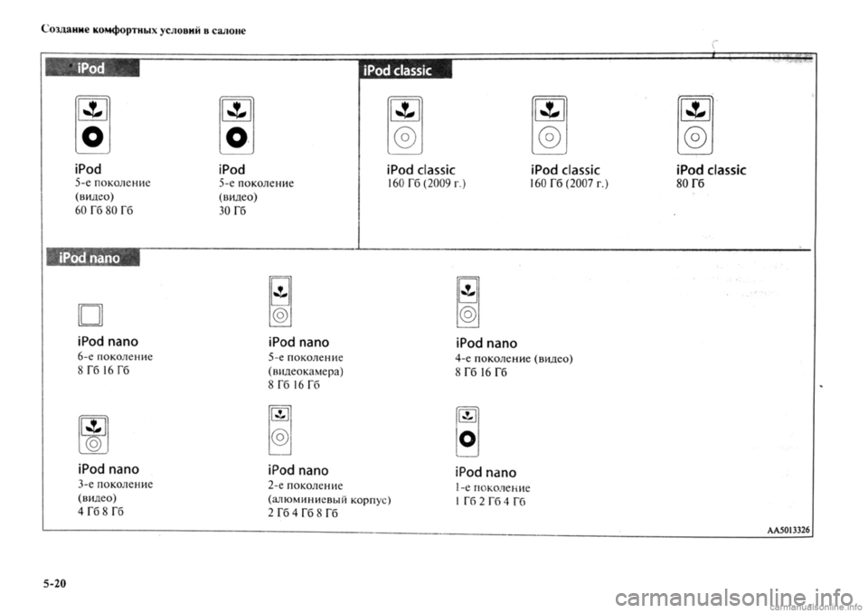
Task: Click the text "60 Гб 80 Гб"
Action: (x=104, y=211)
